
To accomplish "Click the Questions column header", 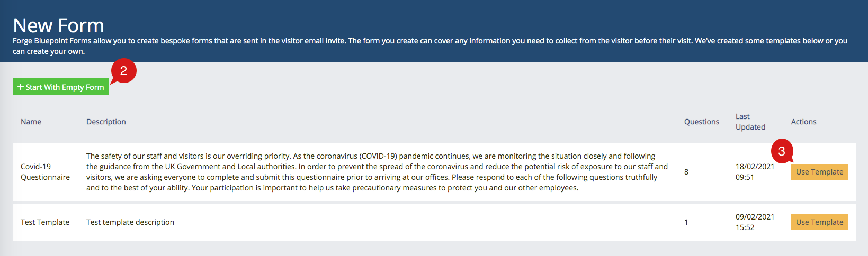I will 702,122.
